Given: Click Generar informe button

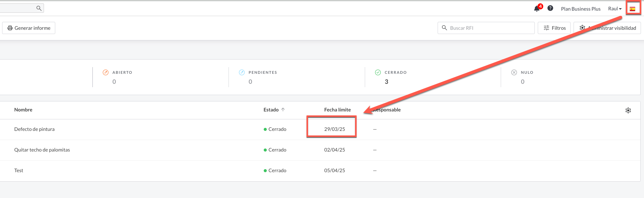Looking at the screenshot, I should coord(29,28).
